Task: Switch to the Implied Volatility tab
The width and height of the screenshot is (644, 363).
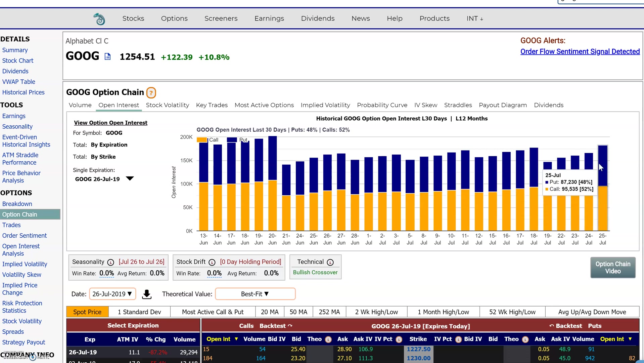Action: [325, 105]
